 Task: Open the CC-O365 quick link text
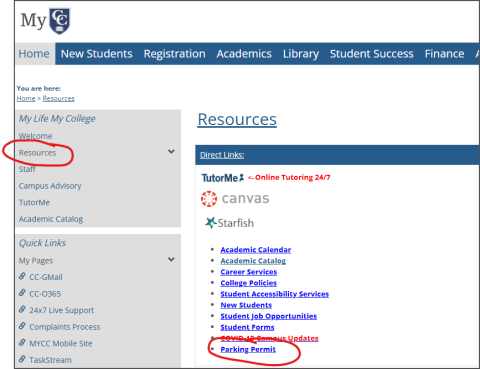tap(45, 294)
